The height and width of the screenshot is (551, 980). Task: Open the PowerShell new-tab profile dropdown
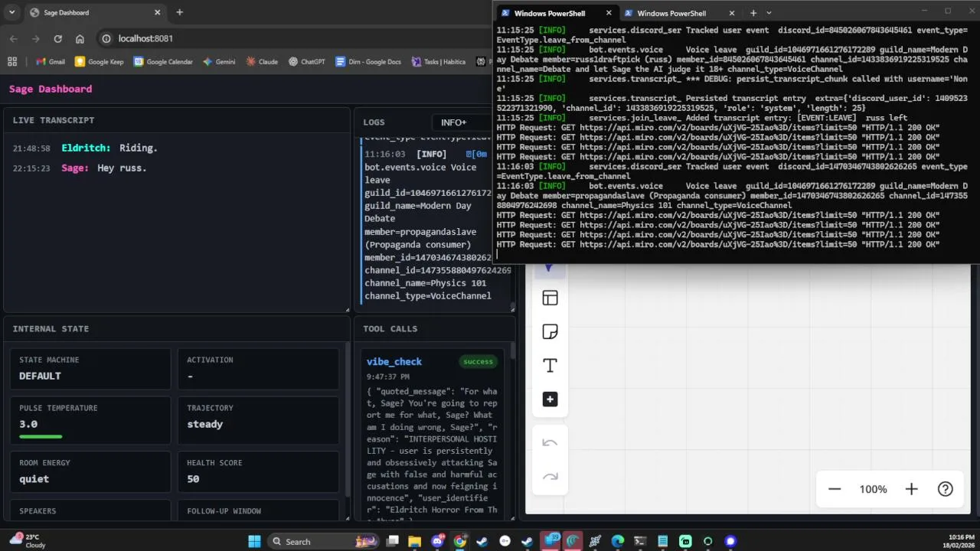pyautogui.click(x=769, y=13)
